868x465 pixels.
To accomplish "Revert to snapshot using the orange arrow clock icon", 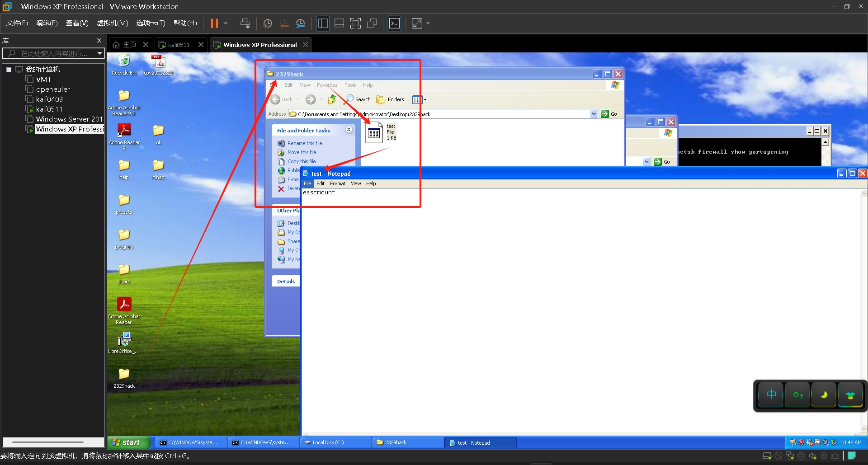I will [x=284, y=23].
